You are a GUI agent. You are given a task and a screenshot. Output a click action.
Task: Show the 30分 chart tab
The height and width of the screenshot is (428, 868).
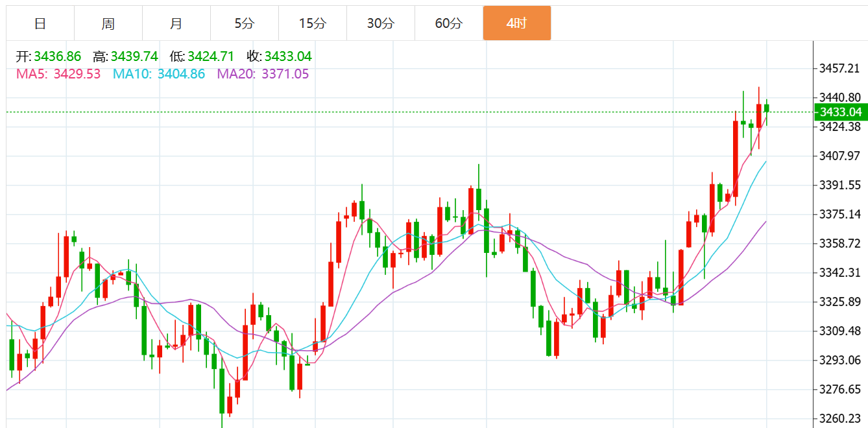click(x=381, y=23)
